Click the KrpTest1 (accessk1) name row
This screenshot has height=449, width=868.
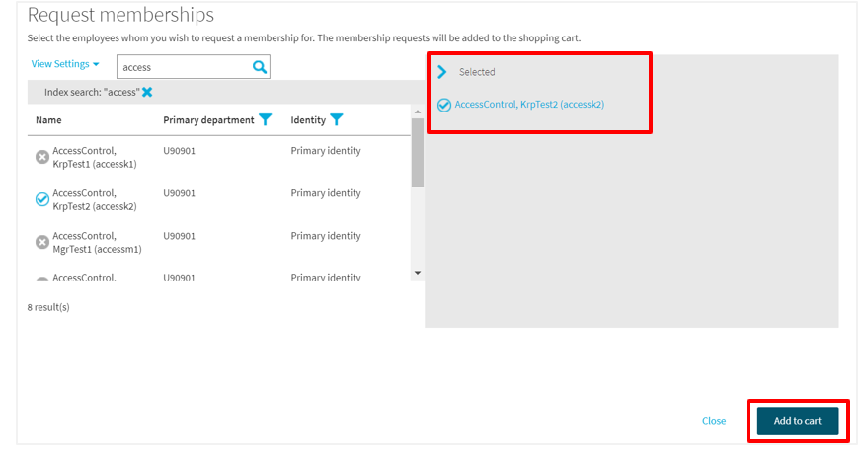95,157
